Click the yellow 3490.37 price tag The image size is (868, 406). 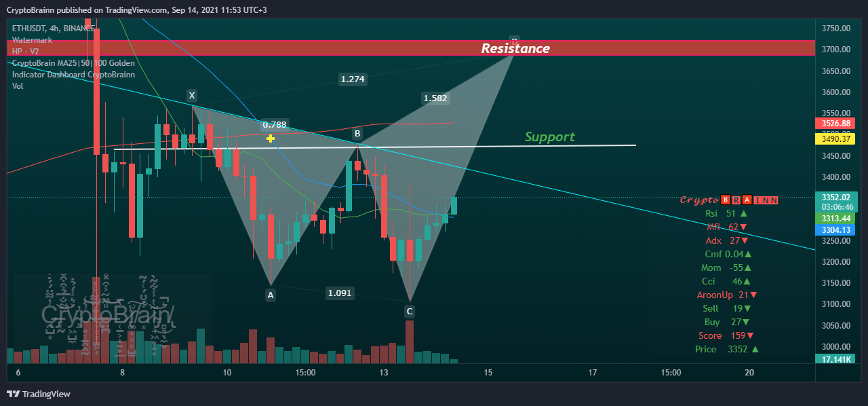[x=835, y=139]
